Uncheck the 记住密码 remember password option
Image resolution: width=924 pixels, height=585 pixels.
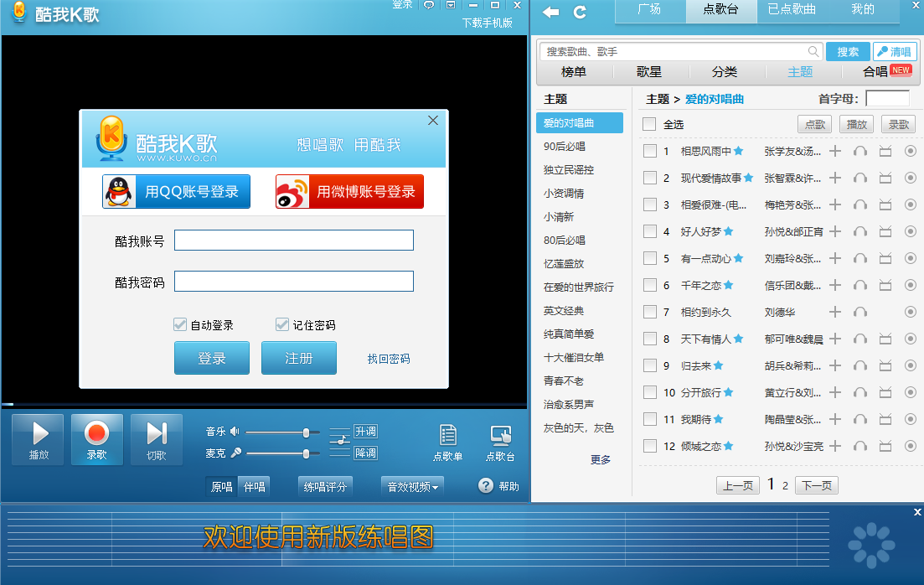coord(282,325)
